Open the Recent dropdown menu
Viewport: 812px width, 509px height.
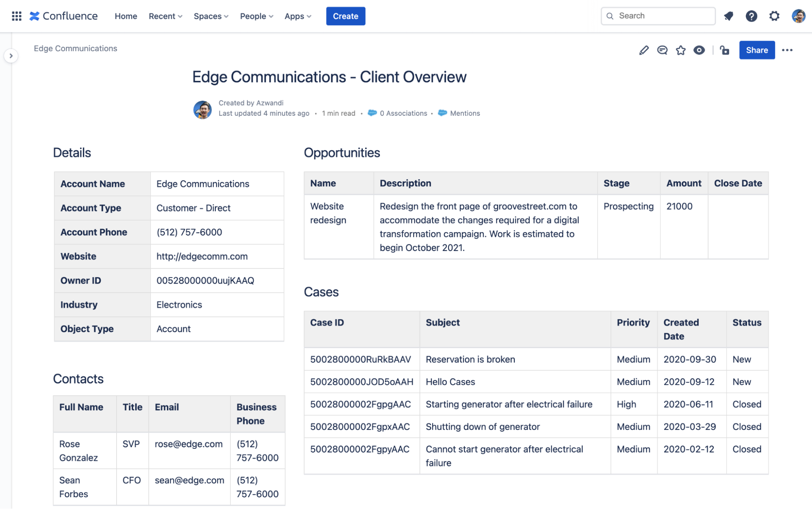pyautogui.click(x=165, y=16)
